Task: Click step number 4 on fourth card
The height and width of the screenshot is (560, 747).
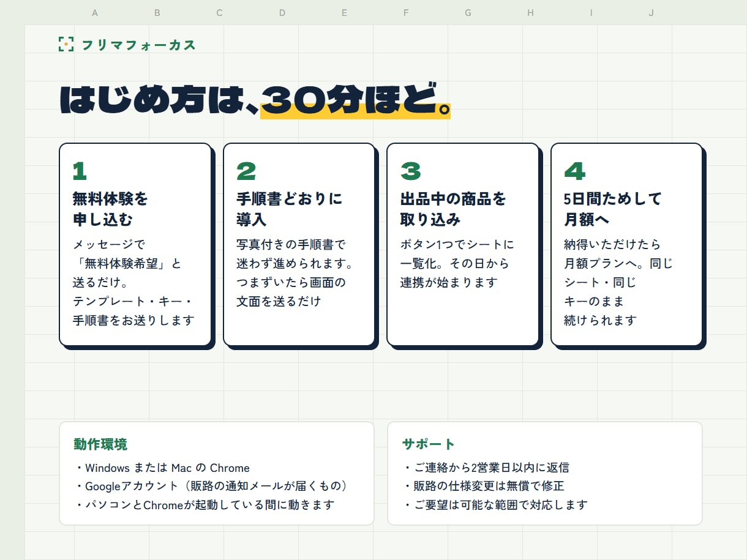Action: (x=574, y=171)
